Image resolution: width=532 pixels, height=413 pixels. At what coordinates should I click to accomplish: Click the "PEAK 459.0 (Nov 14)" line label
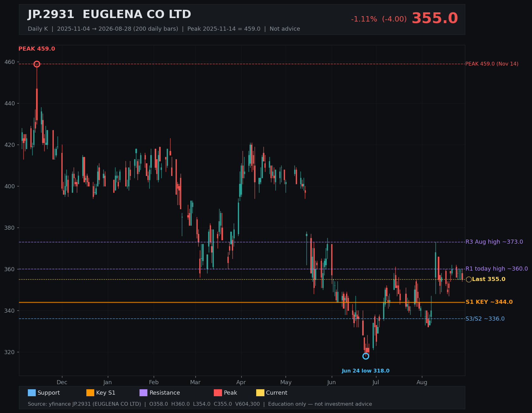pyautogui.click(x=492, y=64)
